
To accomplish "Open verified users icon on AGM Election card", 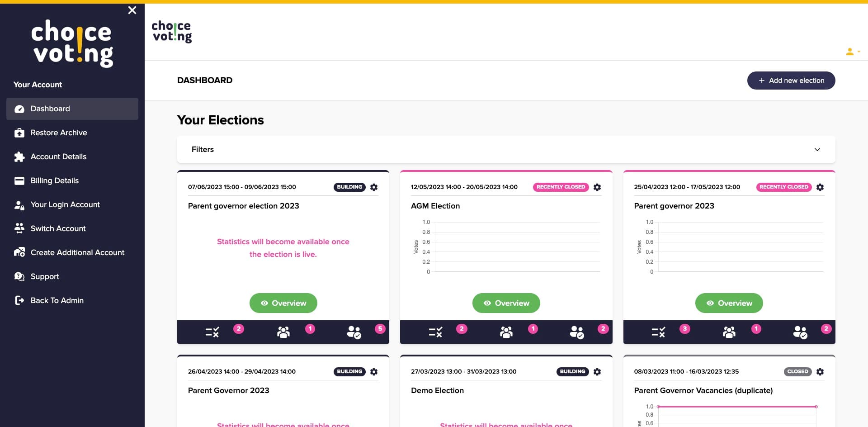I will pyautogui.click(x=577, y=332).
